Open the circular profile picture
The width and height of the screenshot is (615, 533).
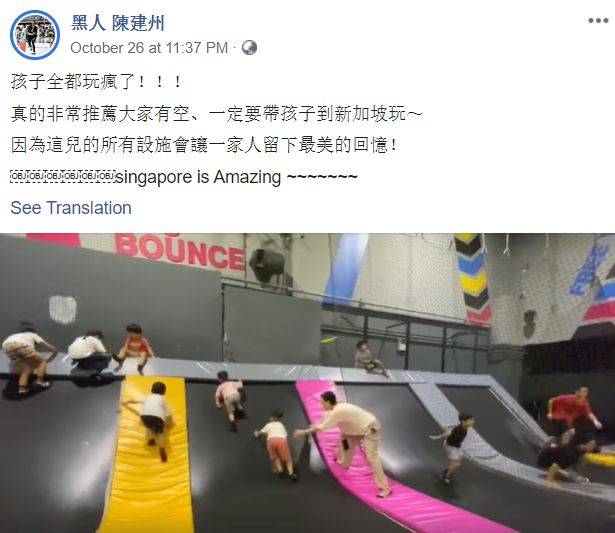35,35
